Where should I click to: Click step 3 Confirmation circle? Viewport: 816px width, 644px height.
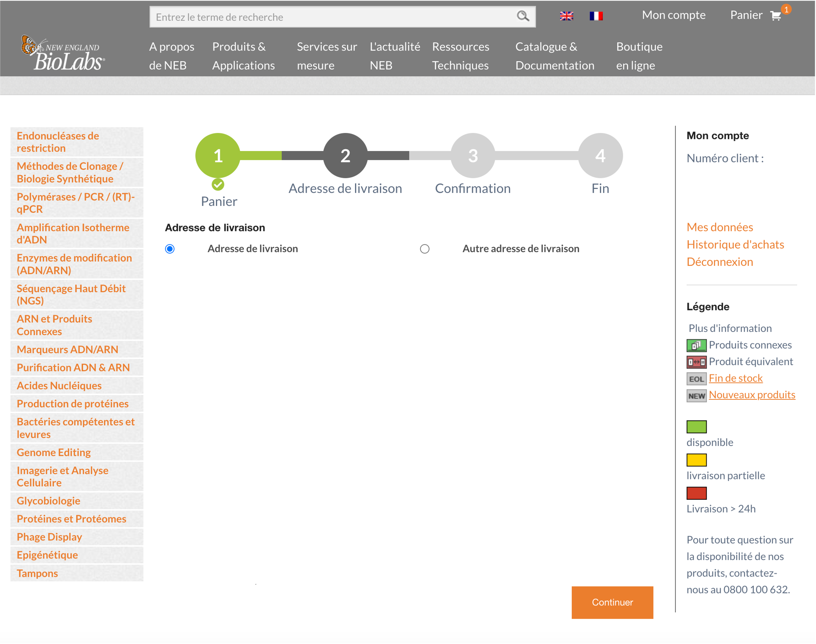pyautogui.click(x=473, y=155)
